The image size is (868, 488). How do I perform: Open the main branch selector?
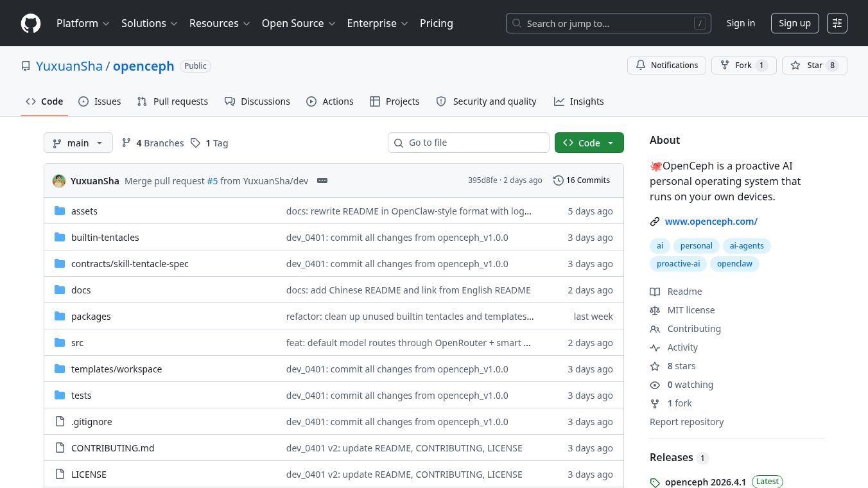point(78,143)
